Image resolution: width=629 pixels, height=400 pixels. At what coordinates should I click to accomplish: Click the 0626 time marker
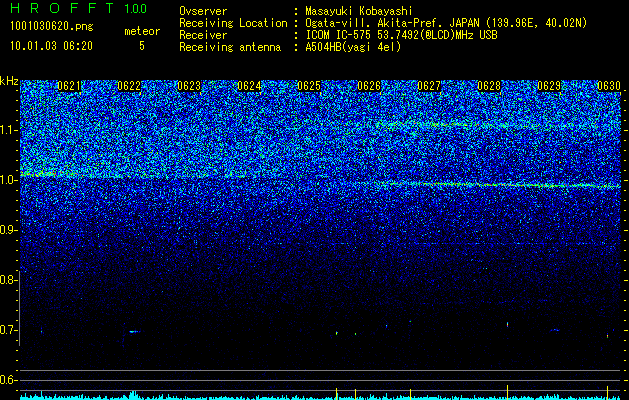[x=369, y=86]
